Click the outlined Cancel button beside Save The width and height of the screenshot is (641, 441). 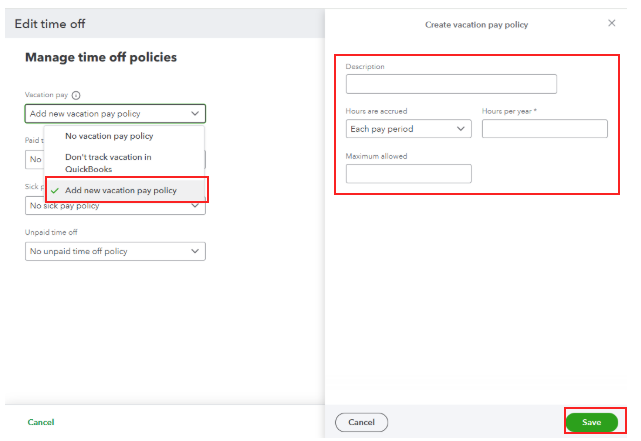tap(361, 422)
